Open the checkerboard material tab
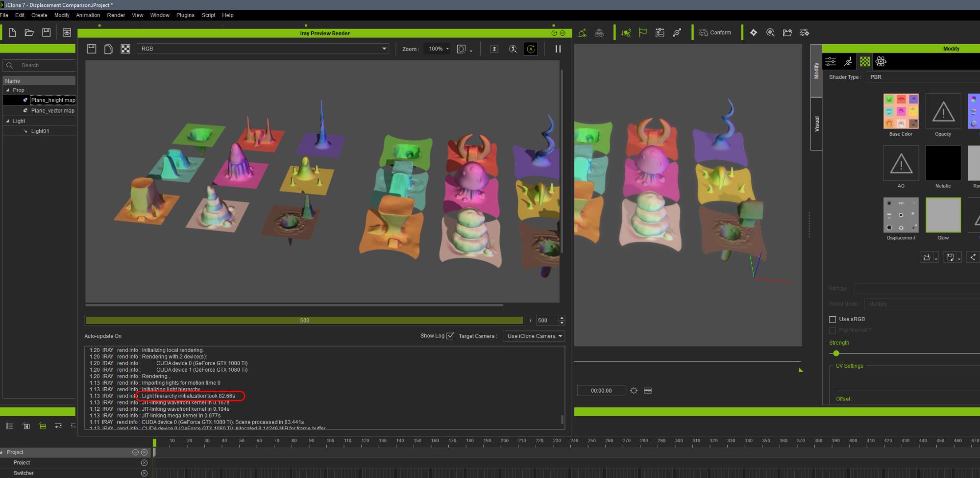 pos(865,61)
